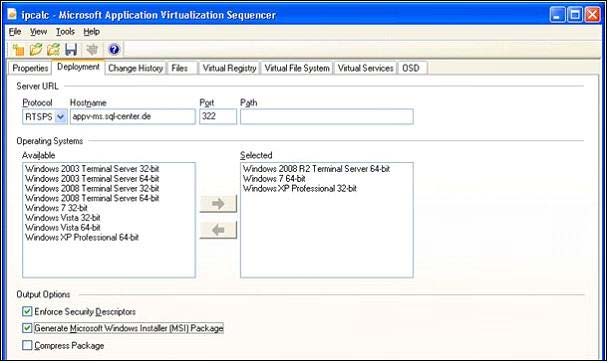
Task: Switch to the Change History tab
Action: click(x=135, y=68)
